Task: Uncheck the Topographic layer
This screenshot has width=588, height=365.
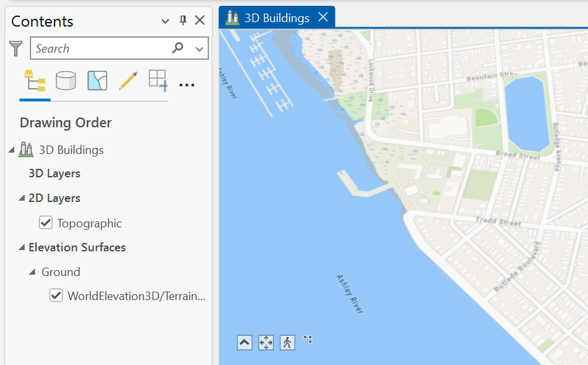Action: 45,223
